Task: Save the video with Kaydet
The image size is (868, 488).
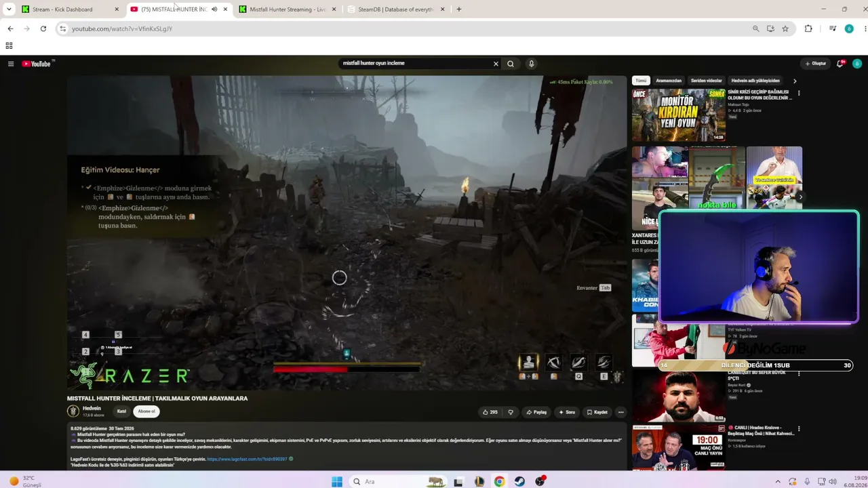Action: [x=597, y=412]
